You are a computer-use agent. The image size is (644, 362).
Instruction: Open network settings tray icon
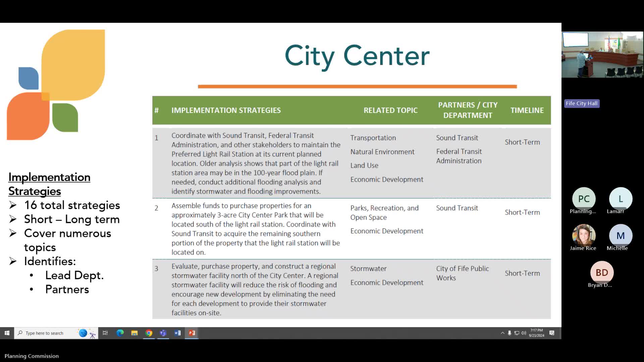pos(517,333)
